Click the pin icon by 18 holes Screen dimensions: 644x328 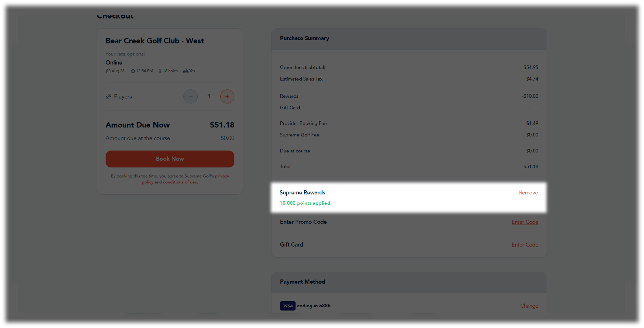[160, 71]
